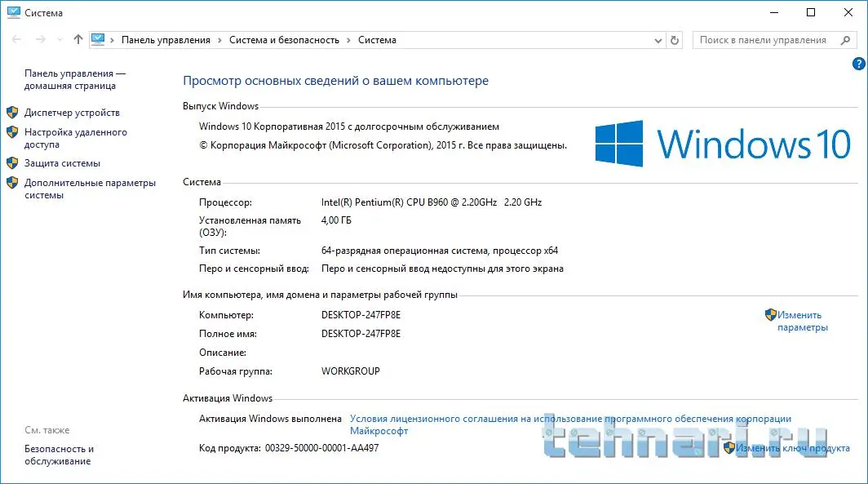Go up one level with the Up arrow
The height and width of the screenshot is (484, 868).
(x=78, y=39)
